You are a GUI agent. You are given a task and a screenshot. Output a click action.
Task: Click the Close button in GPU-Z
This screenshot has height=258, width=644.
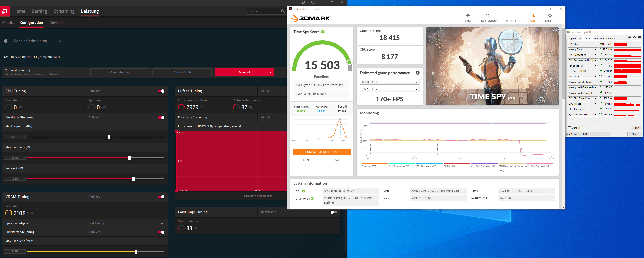pyautogui.click(x=634, y=134)
